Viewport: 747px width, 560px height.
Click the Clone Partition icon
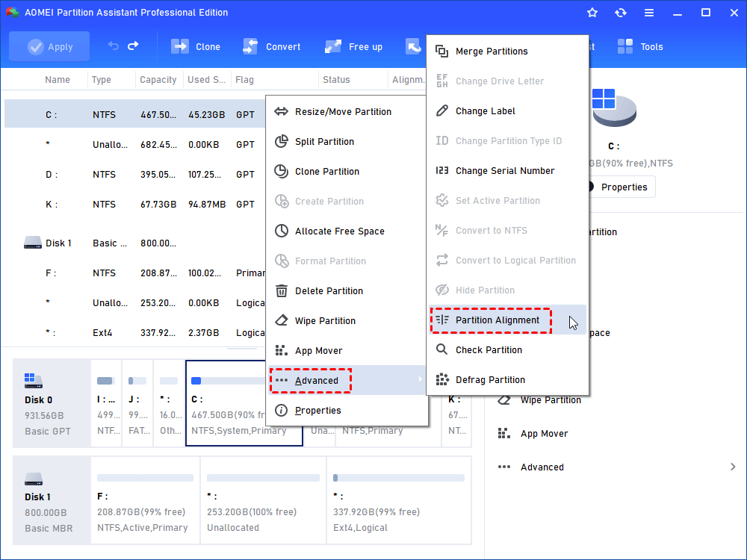point(282,171)
